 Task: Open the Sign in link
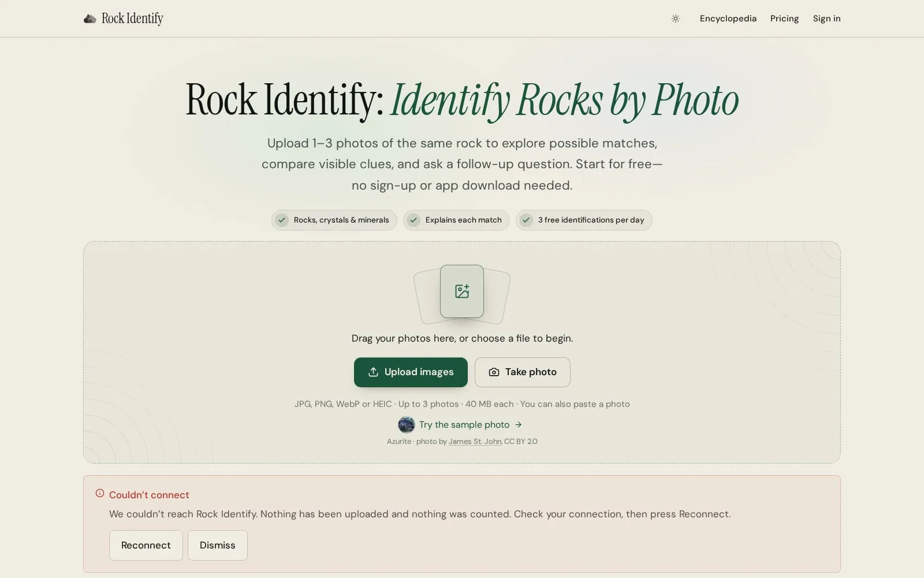(x=826, y=18)
